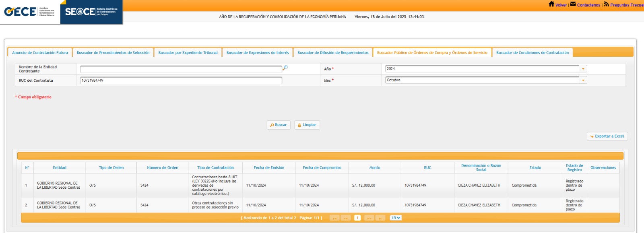644x233 pixels.
Task: Open the Anuncio de Contratación Futura tab
Action: (40, 53)
